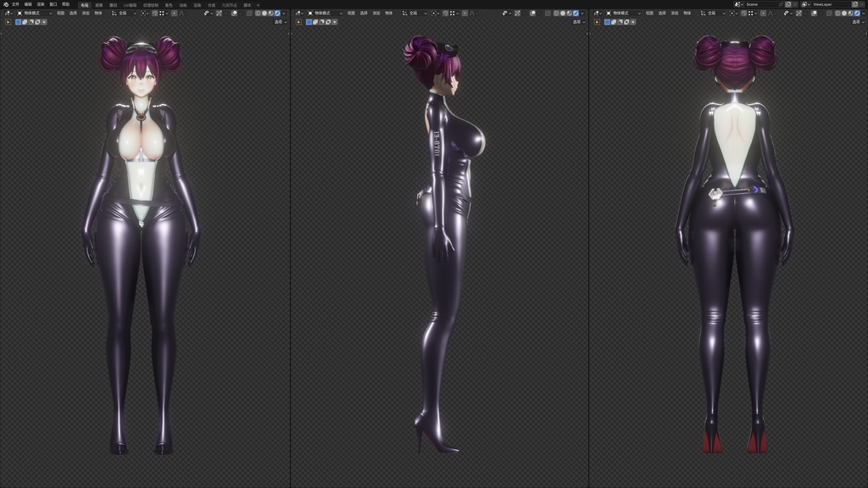Switch middle viewport to wireframe shading
The width and height of the screenshot is (868, 488).
coord(556,13)
